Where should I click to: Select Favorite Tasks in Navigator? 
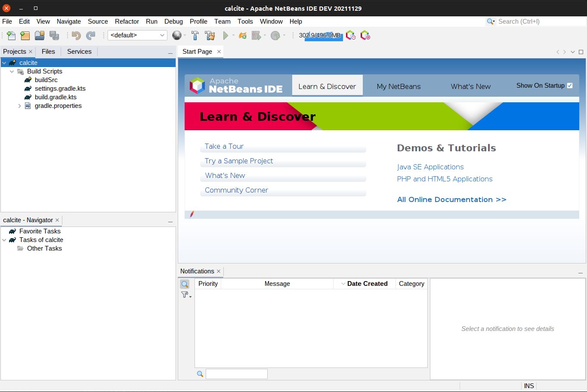(40, 231)
